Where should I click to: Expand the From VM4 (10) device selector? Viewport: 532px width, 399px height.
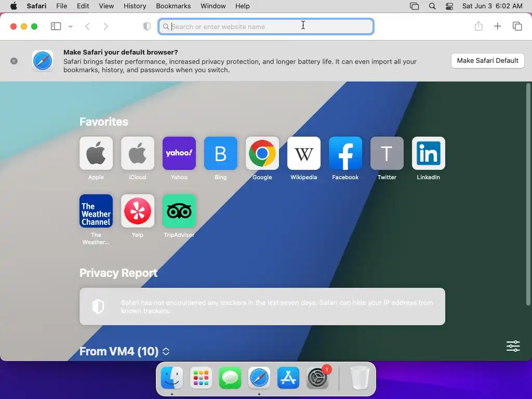coord(166,351)
